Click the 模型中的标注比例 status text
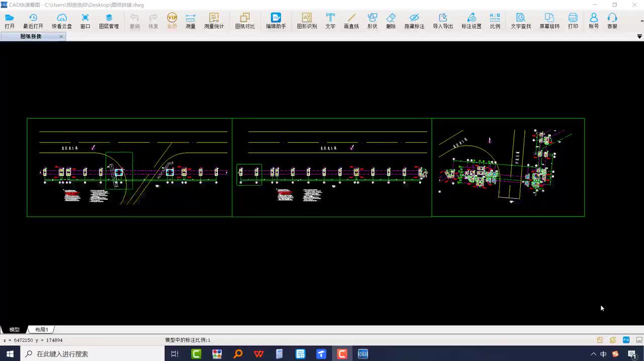This screenshot has width=644, height=361. point(188,340)
